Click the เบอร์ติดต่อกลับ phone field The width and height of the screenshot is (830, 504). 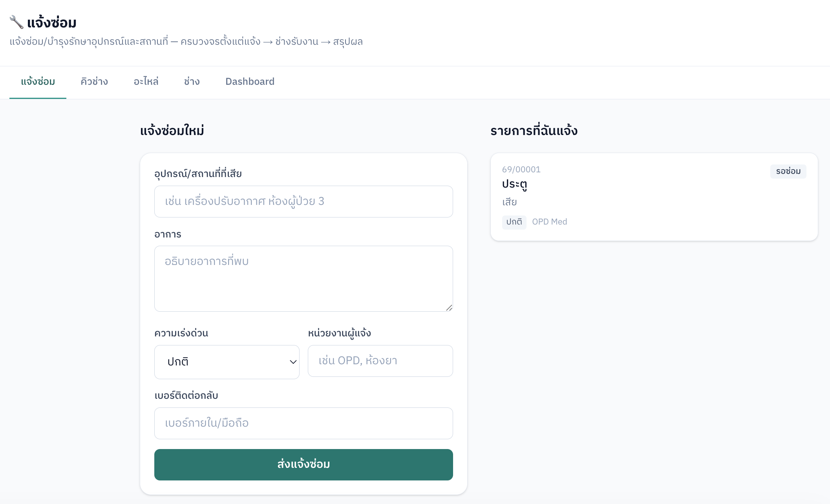(303, 423)
